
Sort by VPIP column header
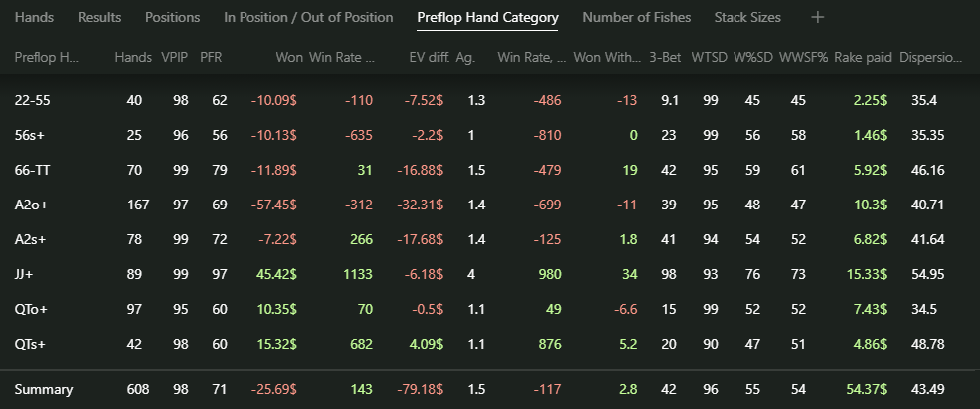point(175,58)
